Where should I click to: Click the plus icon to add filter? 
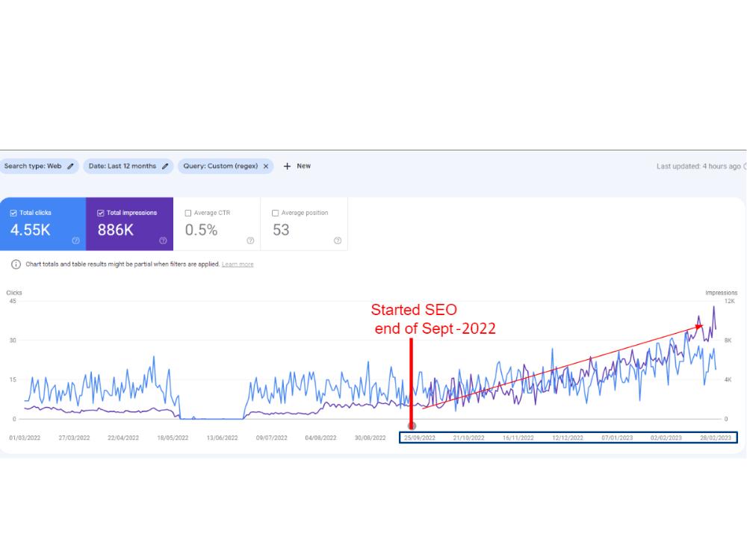[287, 167]
